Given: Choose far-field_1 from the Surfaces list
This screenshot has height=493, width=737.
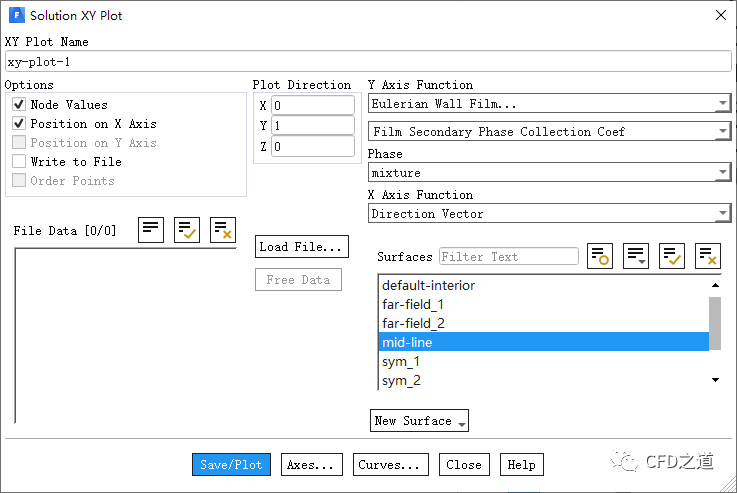Looking at the screenshot, I should pos(412,304).
